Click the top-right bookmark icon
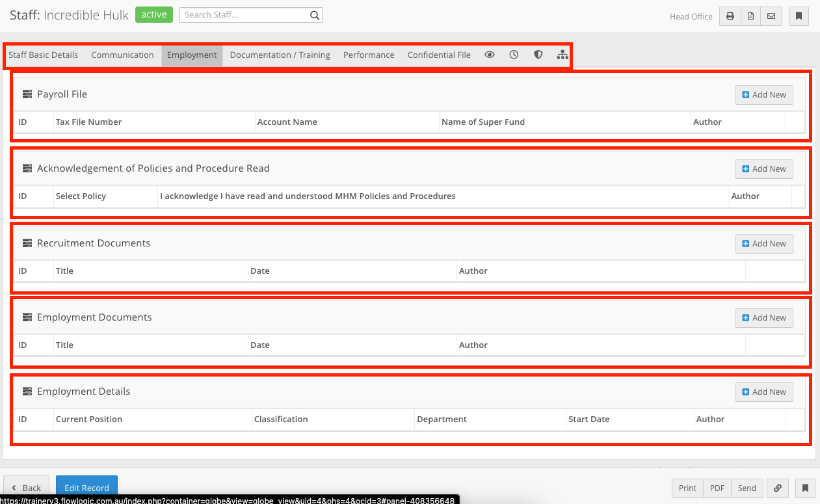The width and height of the screenshot is (820, 504). coord(799,16)
